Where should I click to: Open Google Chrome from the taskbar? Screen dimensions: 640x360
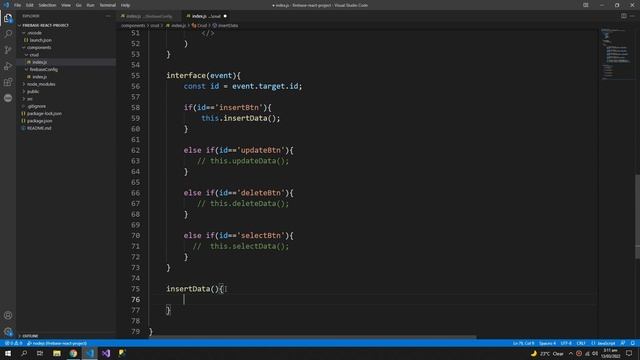pyautogui.click(x=73, y=353)
